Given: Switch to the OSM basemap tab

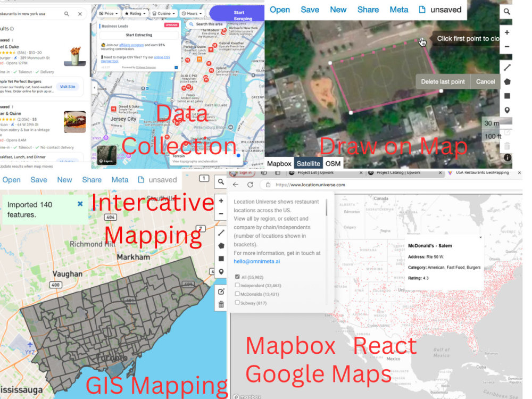Looking at the screenshot, I should (x=332, y=163).
